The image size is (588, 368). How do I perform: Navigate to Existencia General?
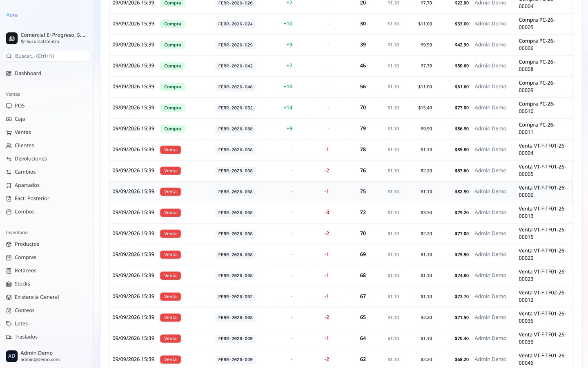point(47,297)
